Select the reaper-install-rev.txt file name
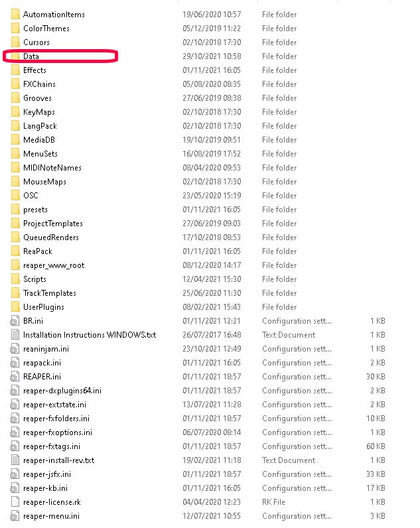The image size is (420, 528). click(58, 460)
